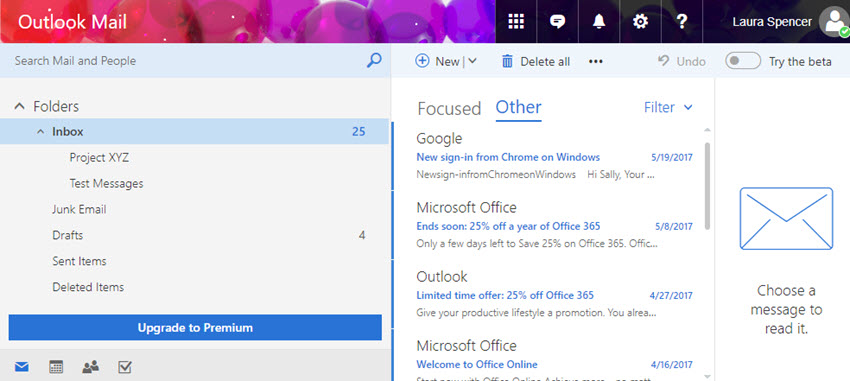Open the New dropdown arrow

point(472,61)
